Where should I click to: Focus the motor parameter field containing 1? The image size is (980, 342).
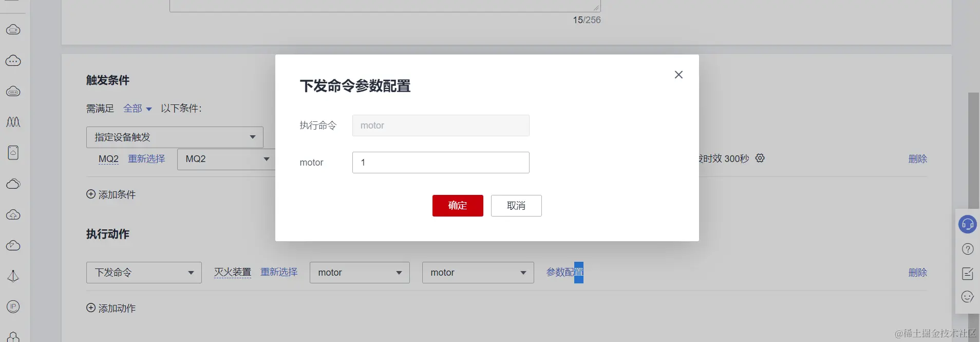pos(441,163)
